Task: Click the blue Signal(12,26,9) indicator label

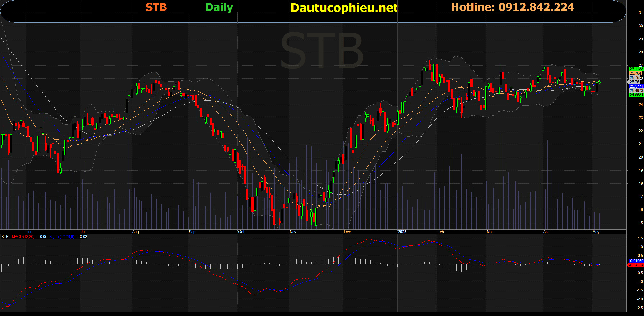Action: tap(62, 237)
